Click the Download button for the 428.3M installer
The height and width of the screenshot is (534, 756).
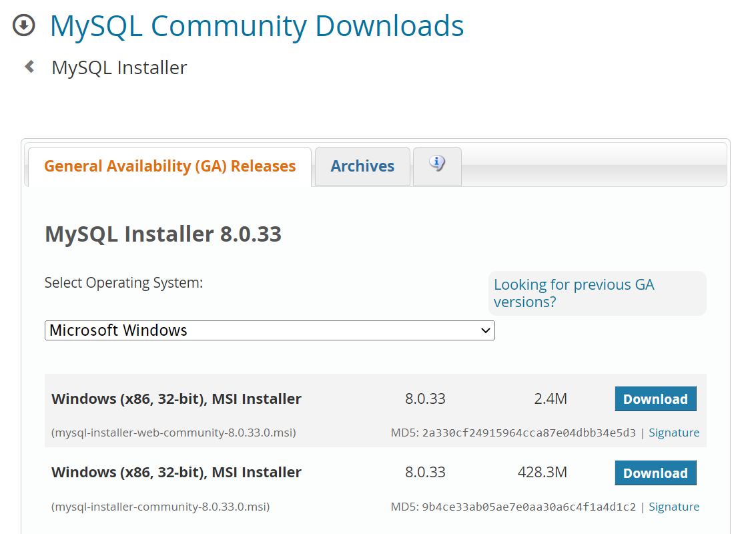pyautogui.click(x=655, y=473)
